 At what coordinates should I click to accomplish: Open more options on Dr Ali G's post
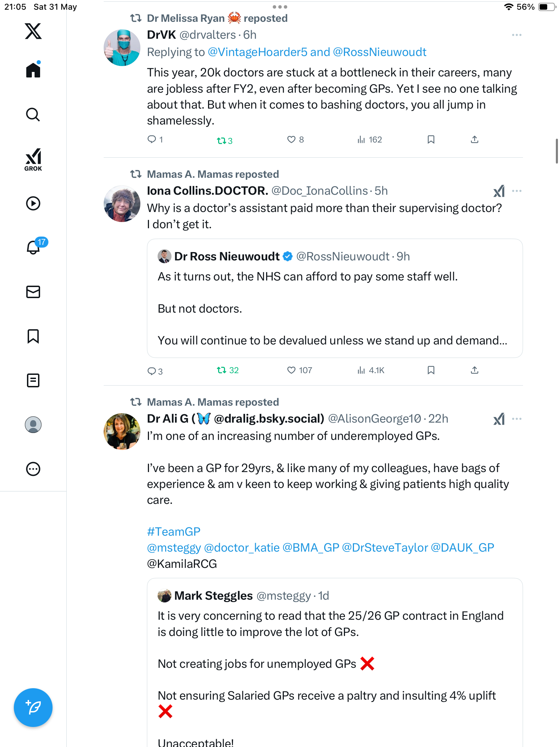coord(517,419)
